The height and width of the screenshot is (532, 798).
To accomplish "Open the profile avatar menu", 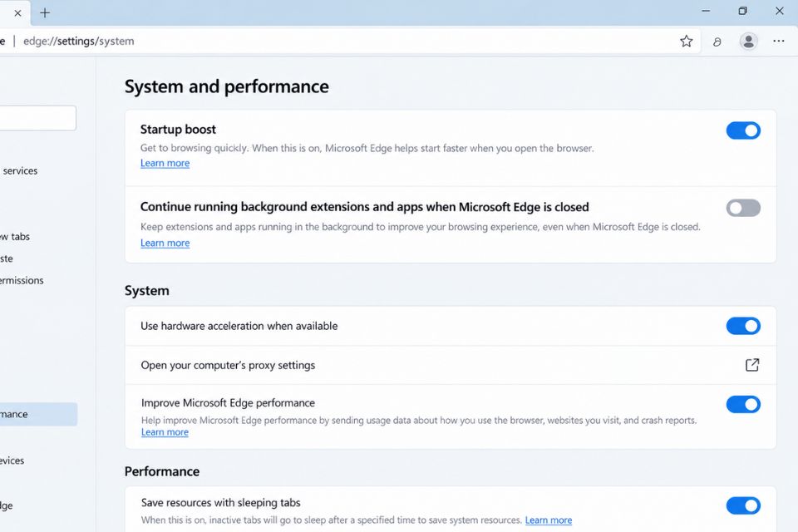I will (748, 42).
